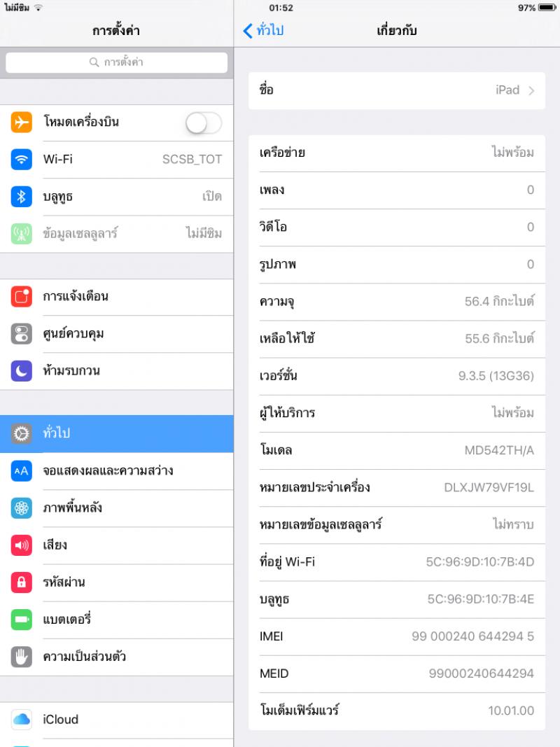Select the highlighted ทั่วไป menu item
560x747 pixels.
pyautogui.click(x=117, y=433)
